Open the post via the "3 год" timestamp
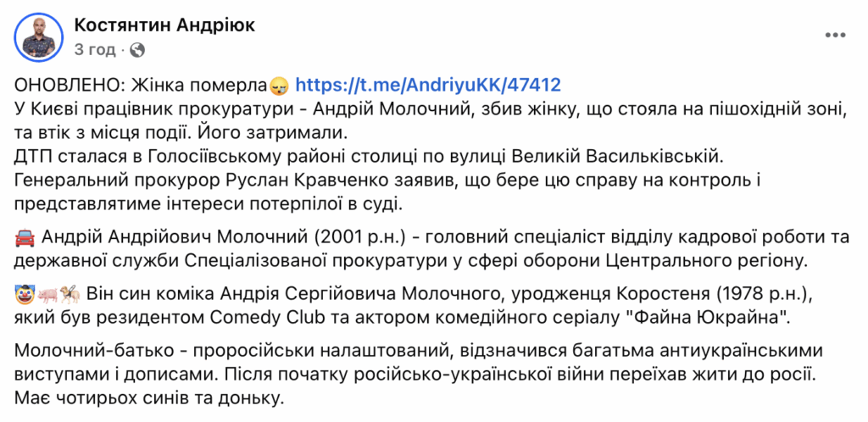Image resolution: width=868 pixels, height=422 pixels. [95, 50]
